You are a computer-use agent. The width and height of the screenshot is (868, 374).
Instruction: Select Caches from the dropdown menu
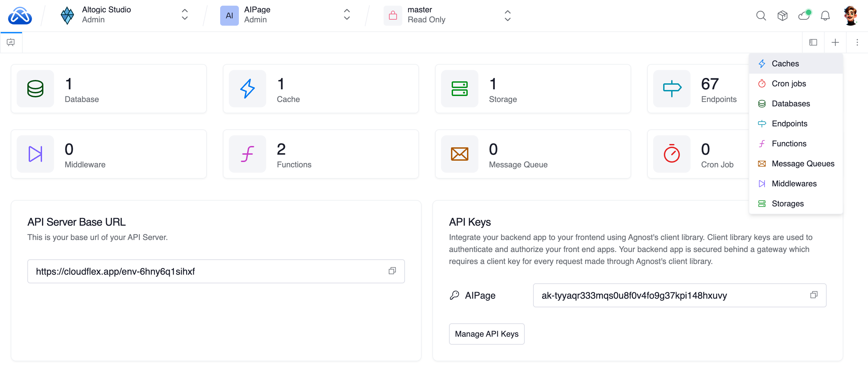pyautogui.click(x=785, y=64)
